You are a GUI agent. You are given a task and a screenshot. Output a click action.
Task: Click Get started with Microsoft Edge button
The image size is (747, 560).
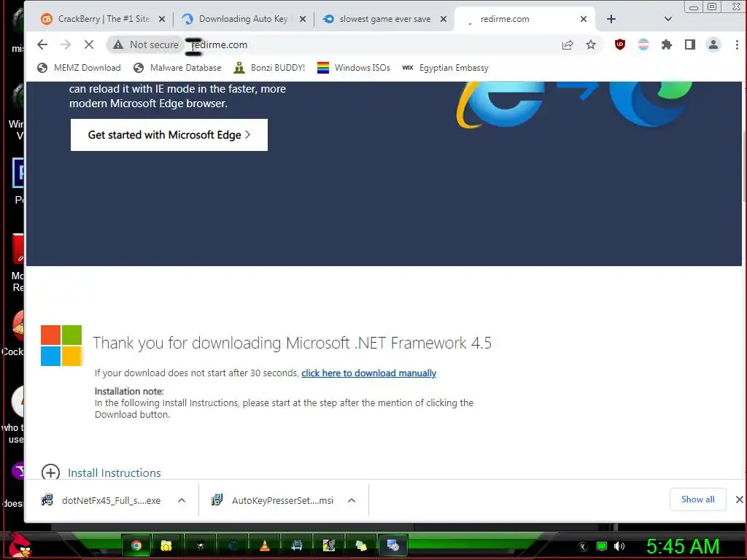(169, 135)
